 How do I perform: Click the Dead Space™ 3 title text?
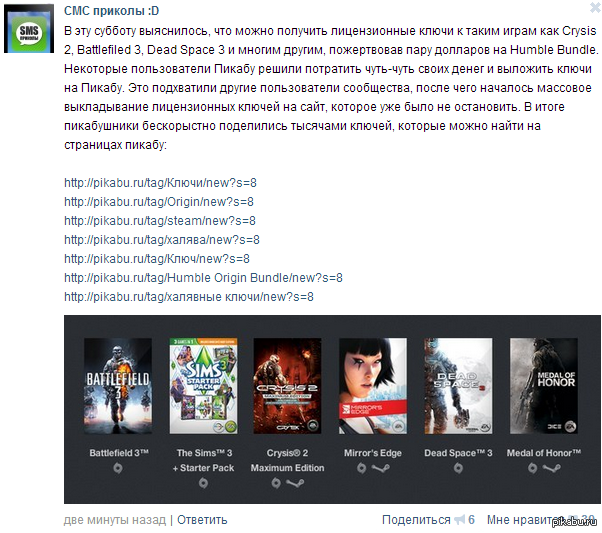click(458, 453)
